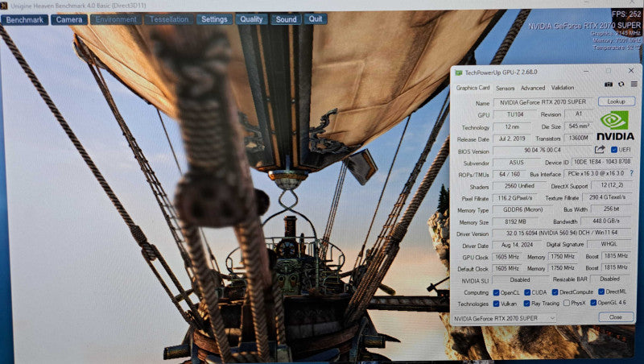
Task: Minimize the GPU-Z window
Action: point(586,72)
